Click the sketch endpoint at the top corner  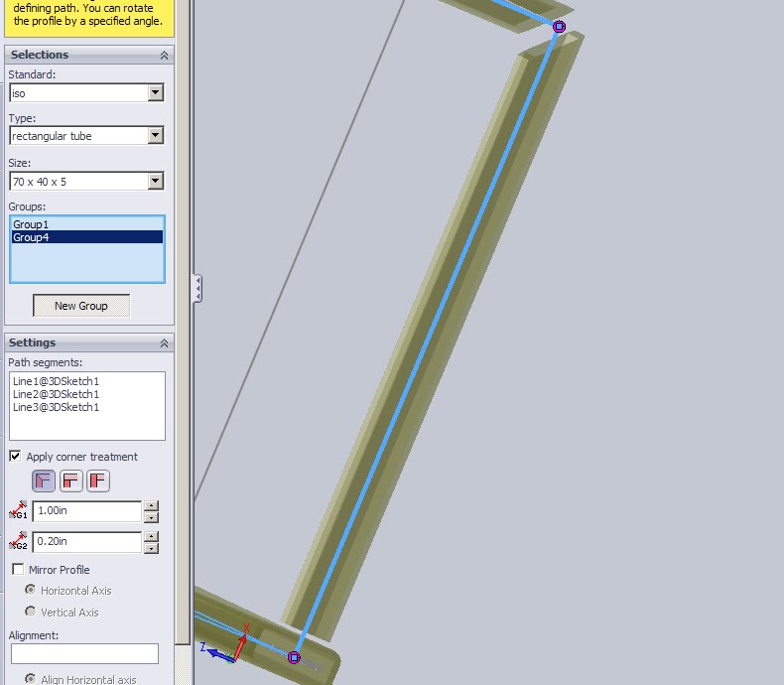pos(560,27)
